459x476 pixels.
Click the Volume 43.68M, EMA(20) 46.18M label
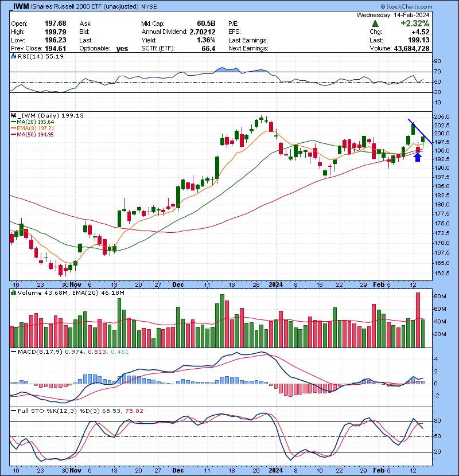[71, 293]
